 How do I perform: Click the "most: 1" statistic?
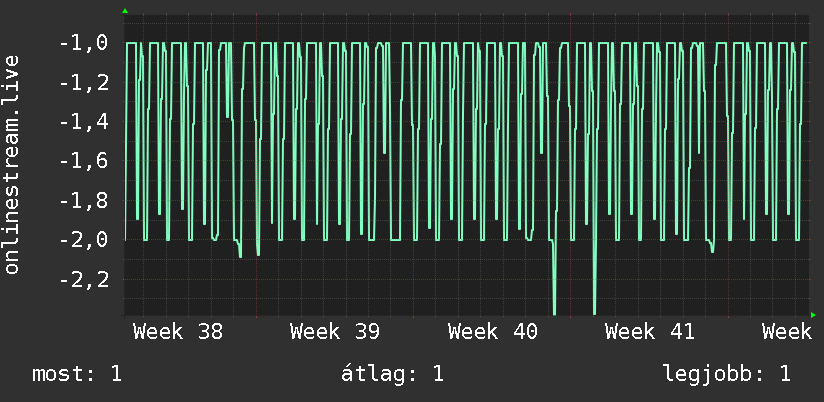77,374
